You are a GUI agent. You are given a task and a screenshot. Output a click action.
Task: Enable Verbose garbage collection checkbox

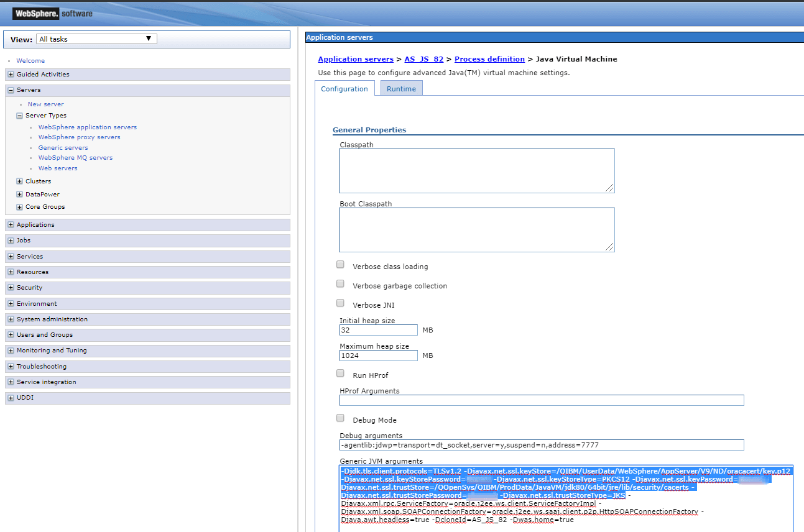pos(340,284)
